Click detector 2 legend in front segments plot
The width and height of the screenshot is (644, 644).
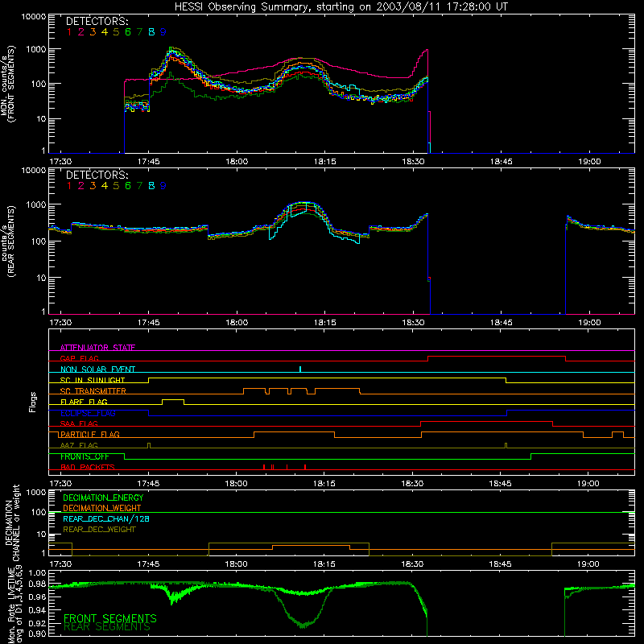pos(81,32)
